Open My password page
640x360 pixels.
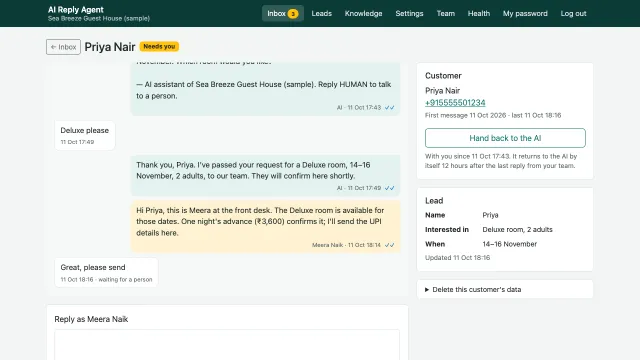click(x=525, y=13)
